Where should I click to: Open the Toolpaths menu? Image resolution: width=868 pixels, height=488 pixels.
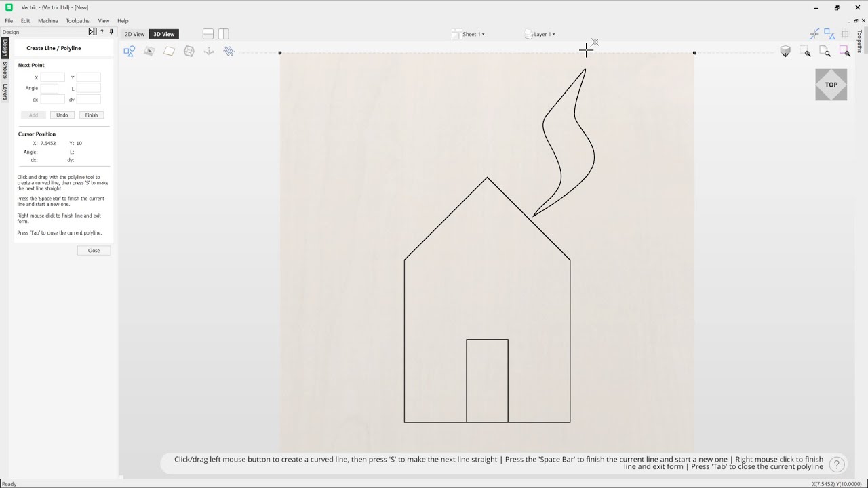pyautogui.click(x=77, y=21)
